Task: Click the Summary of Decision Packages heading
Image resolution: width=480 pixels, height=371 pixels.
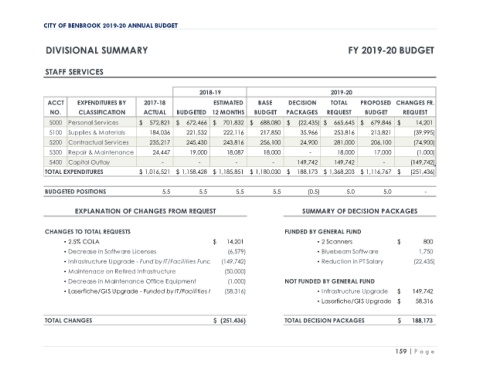Action: 360,211
